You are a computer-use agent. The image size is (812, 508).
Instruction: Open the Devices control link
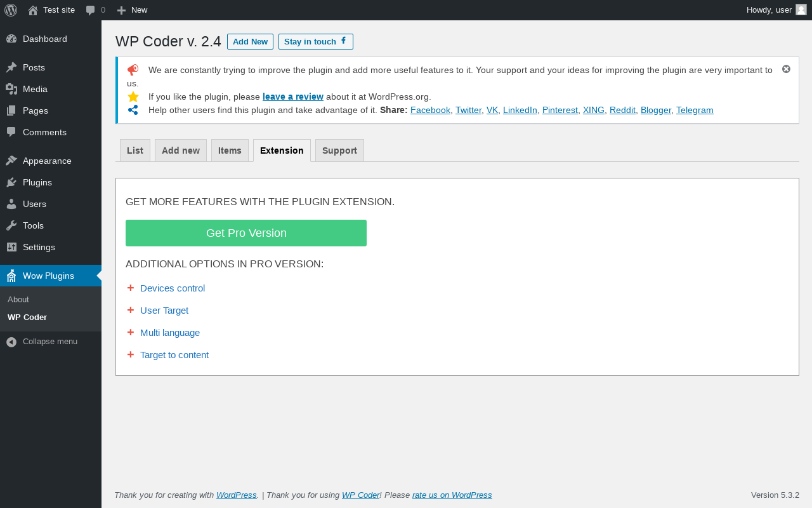point(173,288)
